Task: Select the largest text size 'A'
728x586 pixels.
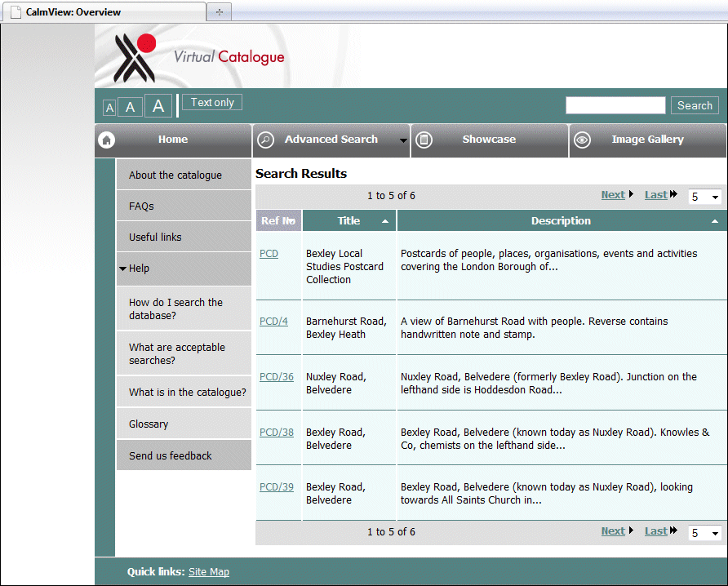Action: click(158, 105)
